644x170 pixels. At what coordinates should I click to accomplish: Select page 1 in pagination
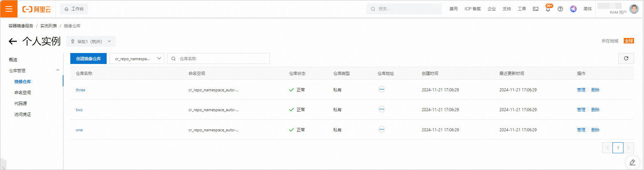pos(618,148)
